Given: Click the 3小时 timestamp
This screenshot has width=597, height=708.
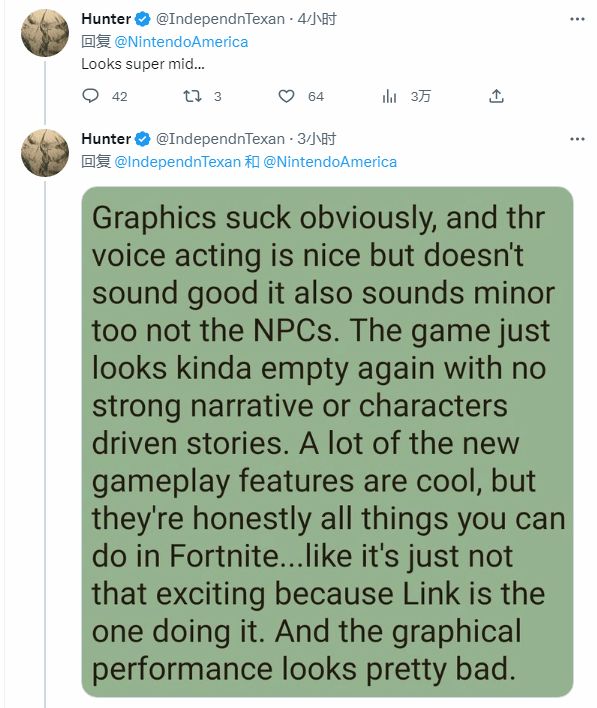Looking at the screenshot, I should pos(317,139).
